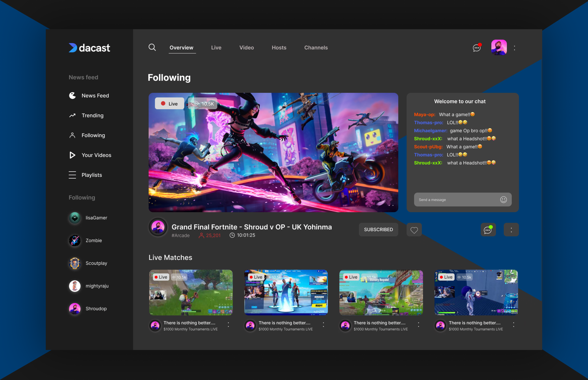The width and height of the screenshot is (588, 380).
Task: Click the search magnifier icon
Action: point(152,47)
